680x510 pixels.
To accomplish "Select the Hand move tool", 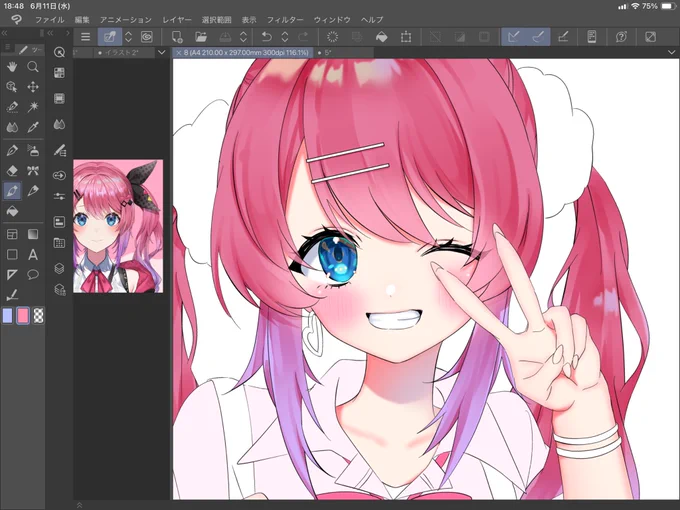I will (12, 66).
